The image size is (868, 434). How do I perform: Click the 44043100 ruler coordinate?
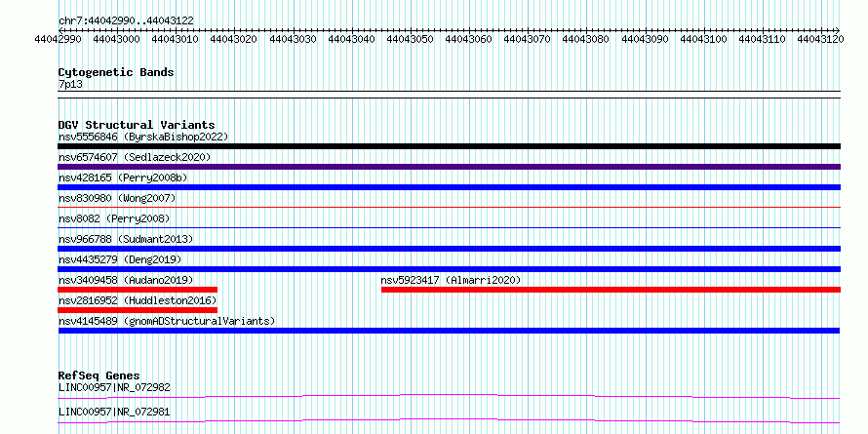[x=703, y=39]
